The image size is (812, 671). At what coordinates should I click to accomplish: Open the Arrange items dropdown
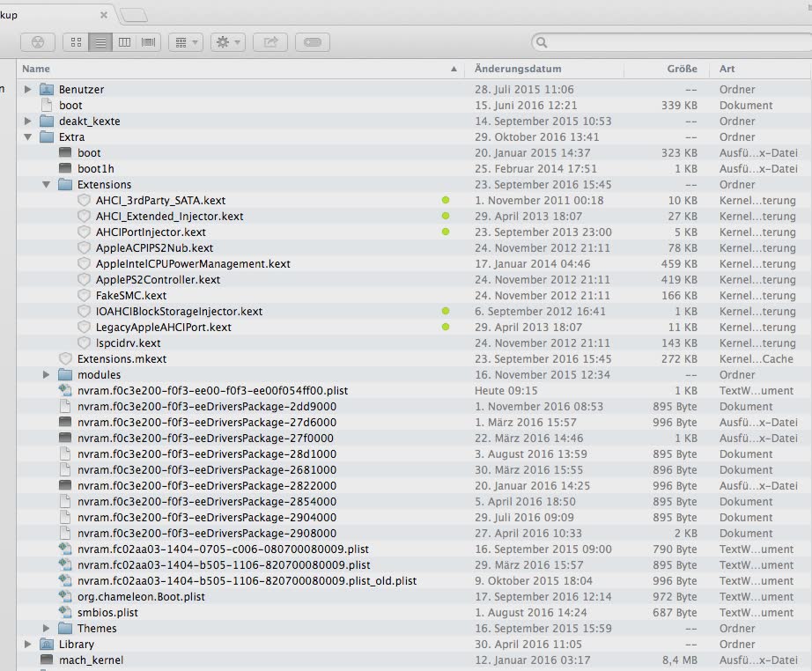click(x=185, y=41)
